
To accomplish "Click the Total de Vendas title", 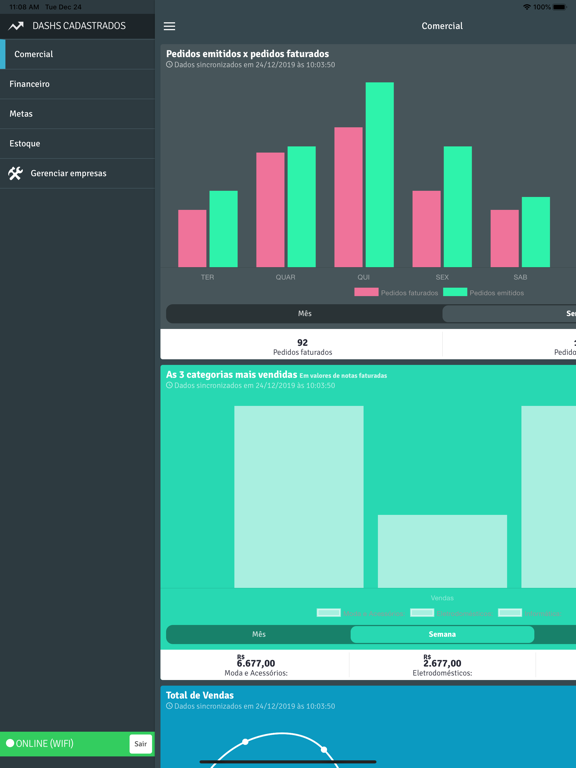I will pos(200,696).
